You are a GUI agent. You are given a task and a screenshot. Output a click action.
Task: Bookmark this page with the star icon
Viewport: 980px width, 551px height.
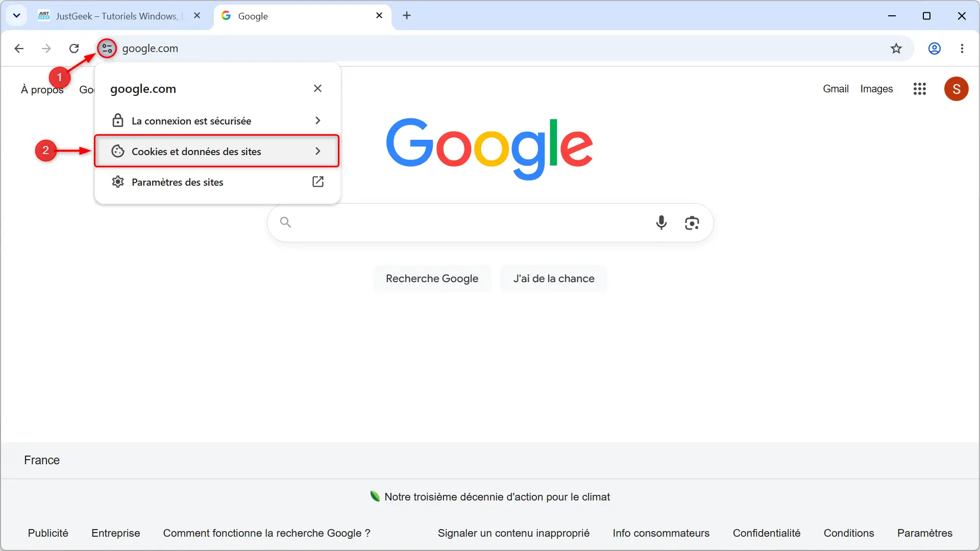pyautogui.click(x=896, y=48)
